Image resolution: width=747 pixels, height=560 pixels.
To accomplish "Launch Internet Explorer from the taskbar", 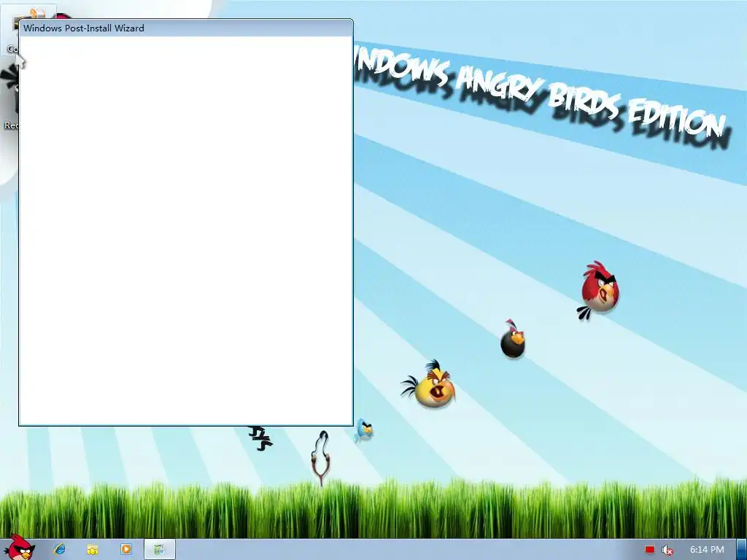I will (60, 550).
